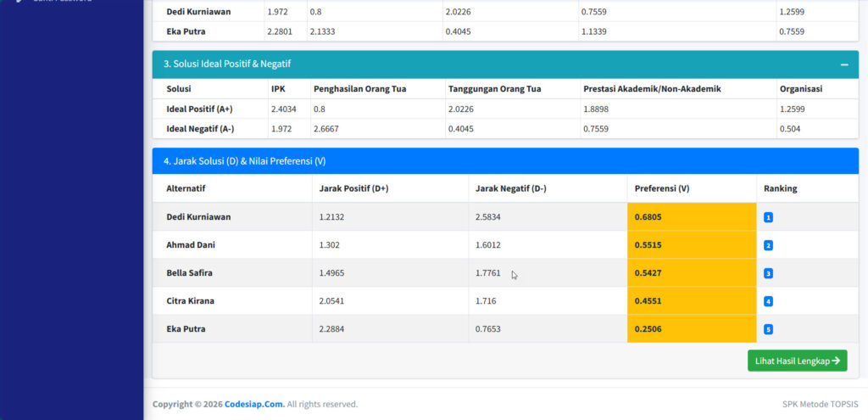This screenshot has width=868, height=420.
Task: Click the Alternatif column header
Action: (186, 188)
